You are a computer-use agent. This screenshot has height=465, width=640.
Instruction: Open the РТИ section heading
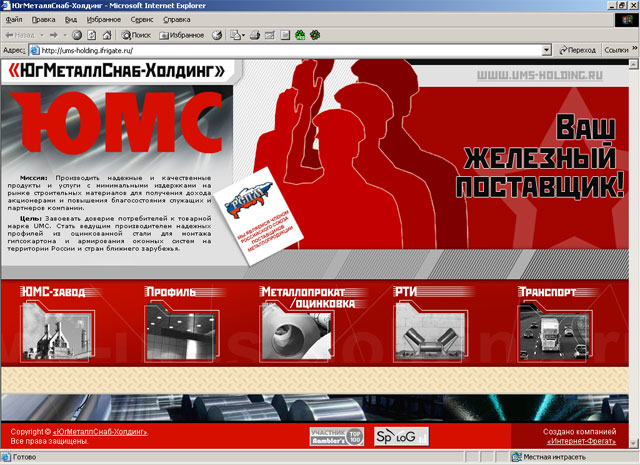click(x=406, y=292)
